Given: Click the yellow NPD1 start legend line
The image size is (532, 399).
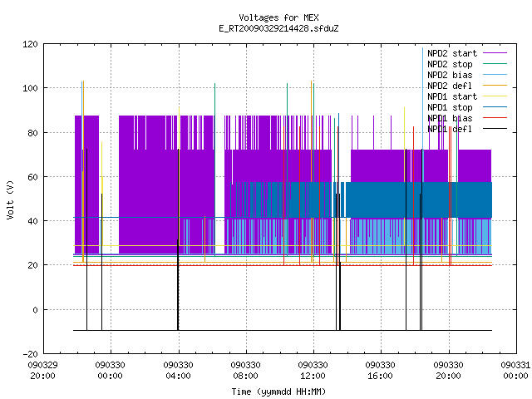Looking at the screenshot, I should coord(495,96).
